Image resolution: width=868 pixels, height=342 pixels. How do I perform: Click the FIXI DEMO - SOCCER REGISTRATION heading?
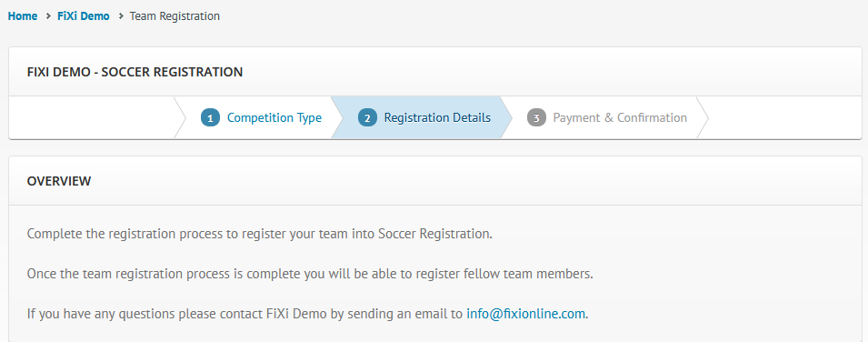coord(135,72)
